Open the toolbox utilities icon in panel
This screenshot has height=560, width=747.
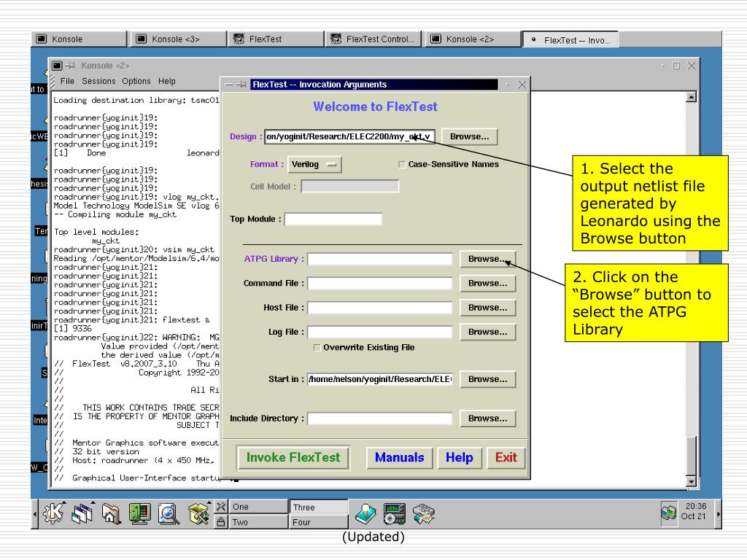198,513
